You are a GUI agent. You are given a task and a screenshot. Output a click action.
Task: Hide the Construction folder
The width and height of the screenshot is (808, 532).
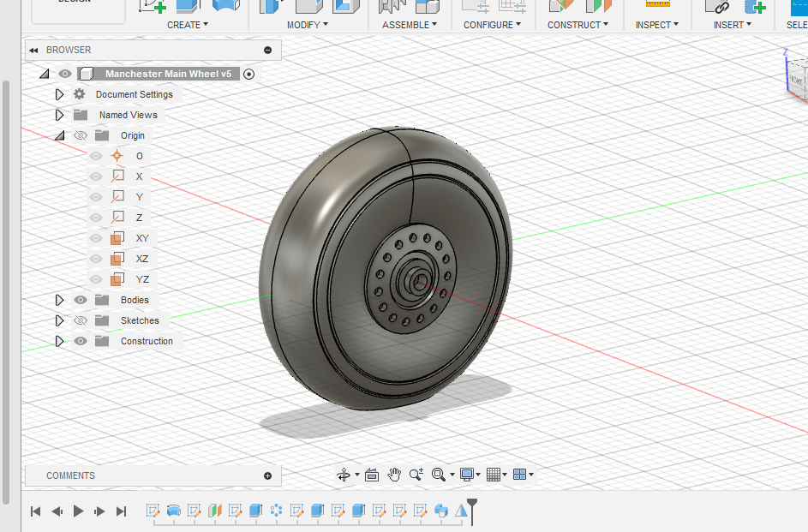coord(81,341)
